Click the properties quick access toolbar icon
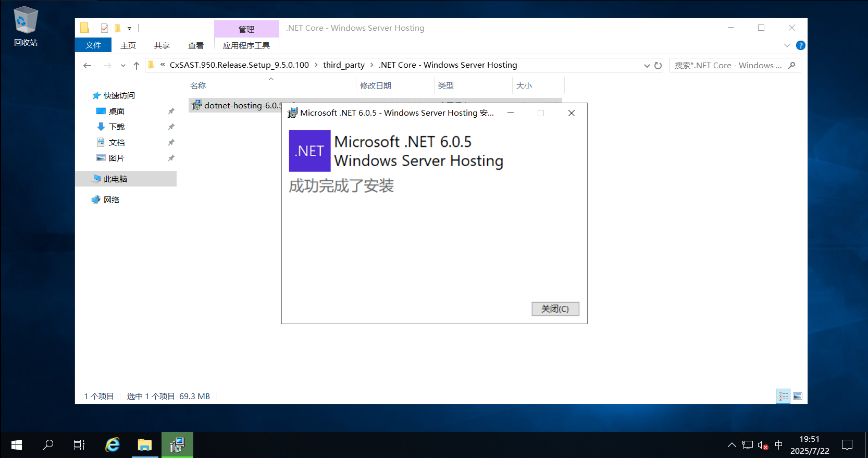The height and width of the screenshot is (458, 868). pos(104,28)
